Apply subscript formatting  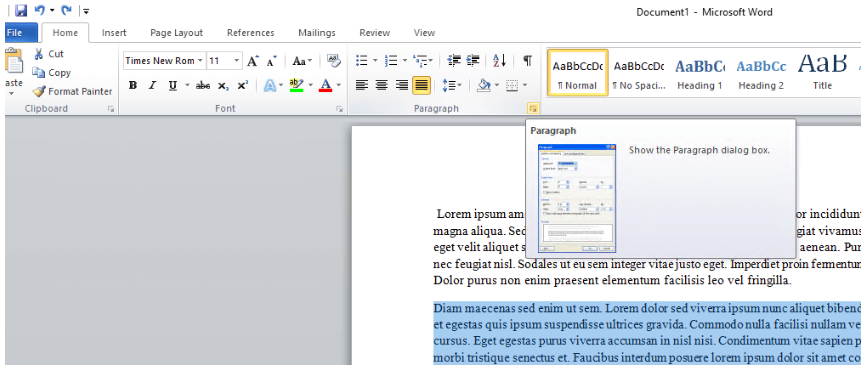(223, 86)
